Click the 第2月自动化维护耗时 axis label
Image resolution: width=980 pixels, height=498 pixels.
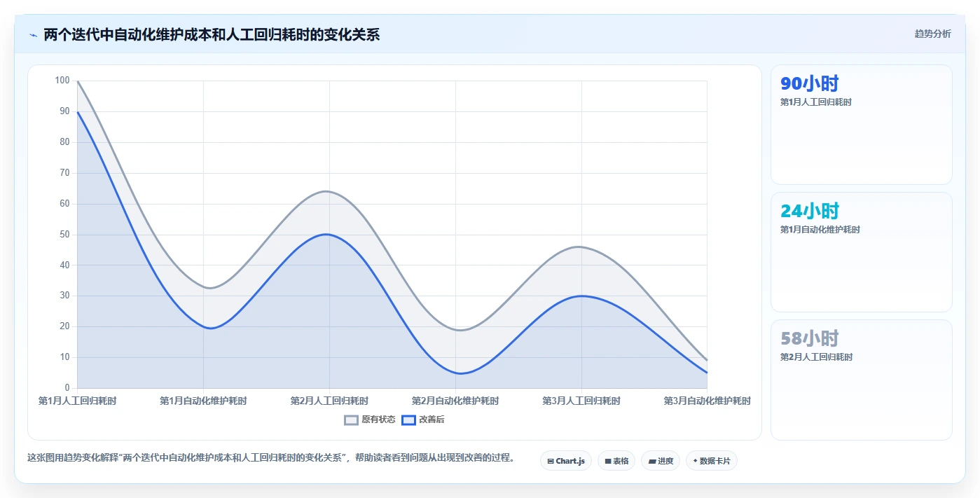[x=455, y=401]
